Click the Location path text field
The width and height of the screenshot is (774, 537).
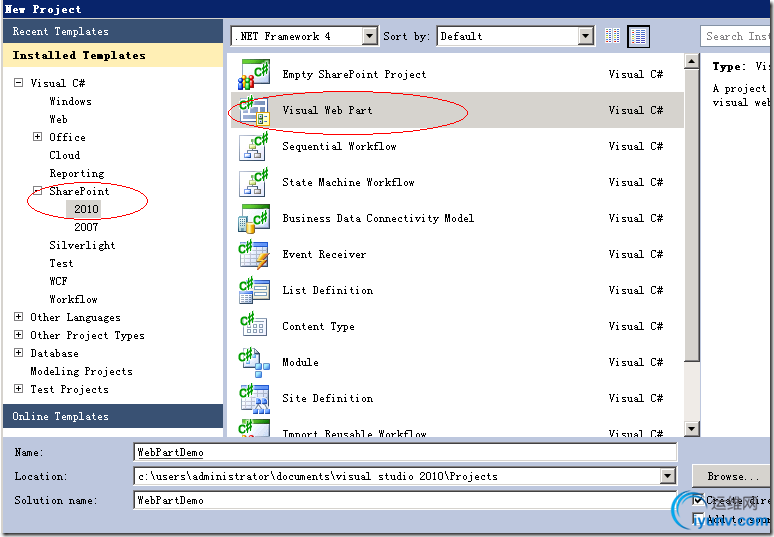pos(397,476)
